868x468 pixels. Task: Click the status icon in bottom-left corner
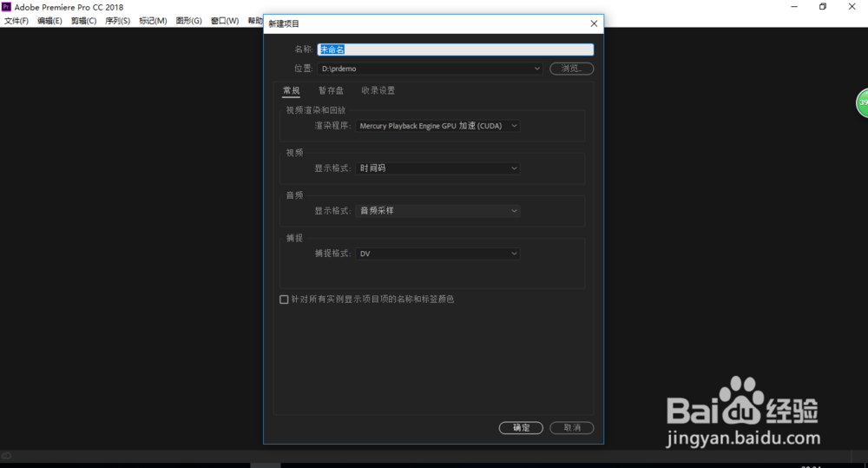pyautogui.click(x=6, y=456)
